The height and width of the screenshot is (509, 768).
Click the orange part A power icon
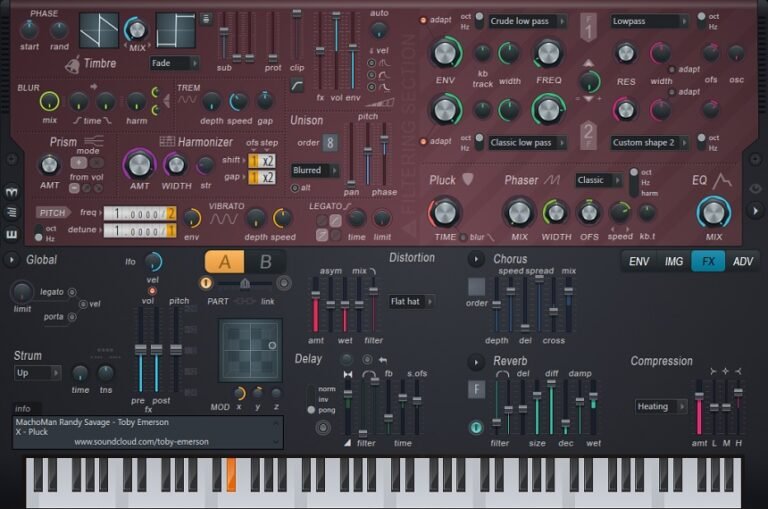[206, 283]
